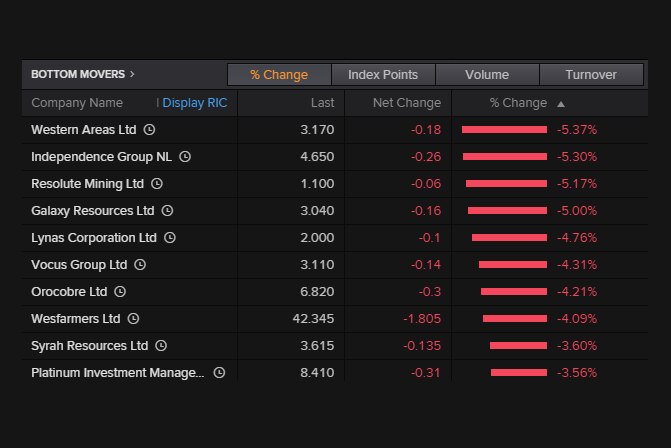Select Lynas Corporation Ltd name
This screenshot has width=671, height=448.
tap(94, 237)
